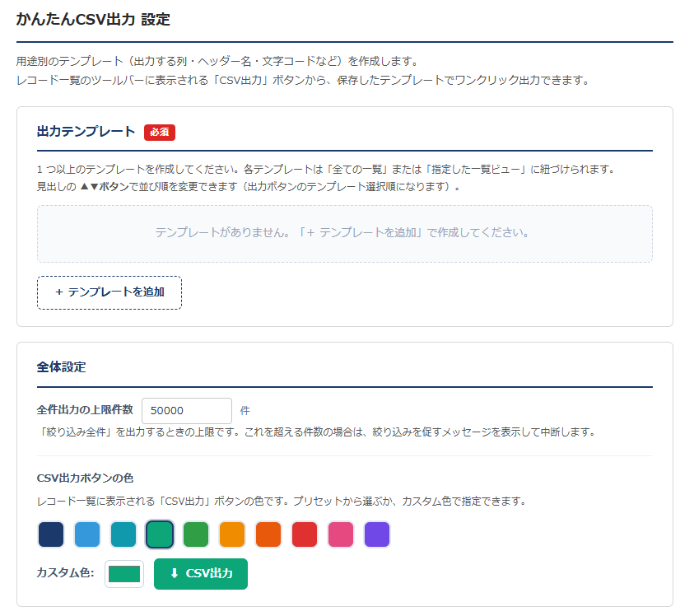The height and width of the screenshot is (616, 680).
Task: Click the かんたんCSV出力 設定 page title
Action: (x=93, y=20)
